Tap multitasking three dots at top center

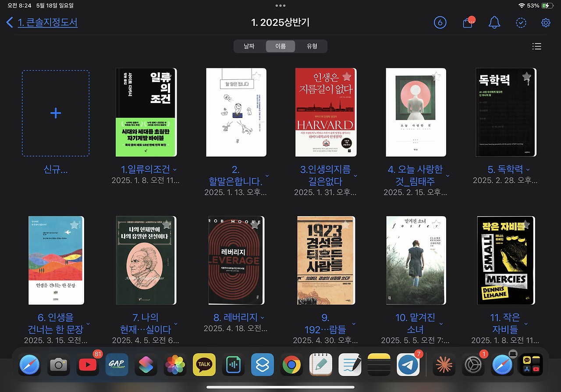(x=280, y=6)
